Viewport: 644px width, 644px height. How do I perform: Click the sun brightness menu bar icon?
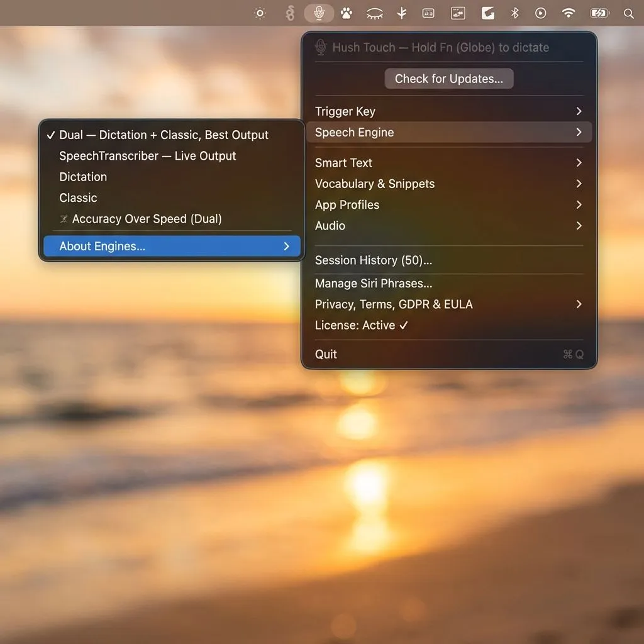coord(260,13)
